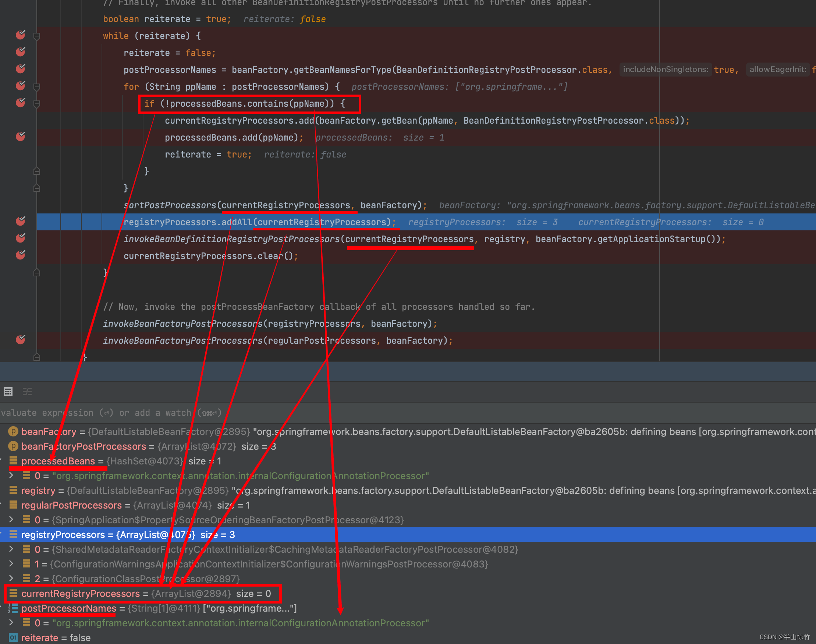This screenshot has width=816, height=644.
Task: Expand element 0 of postProcessorNames
Action: (11, 623)
